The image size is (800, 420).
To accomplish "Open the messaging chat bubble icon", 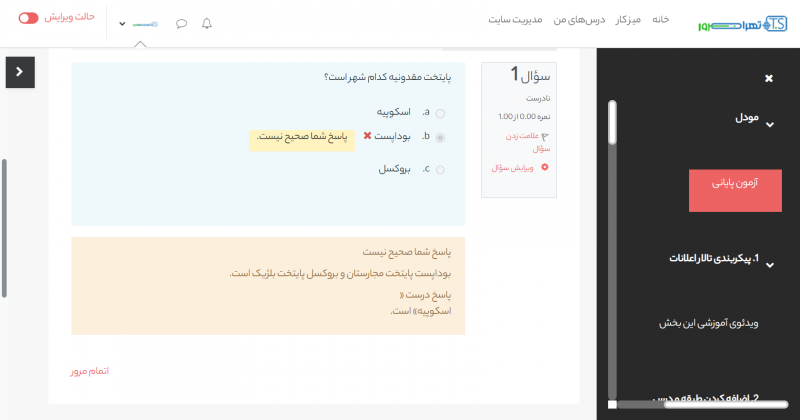I will [x=181, y=23].
